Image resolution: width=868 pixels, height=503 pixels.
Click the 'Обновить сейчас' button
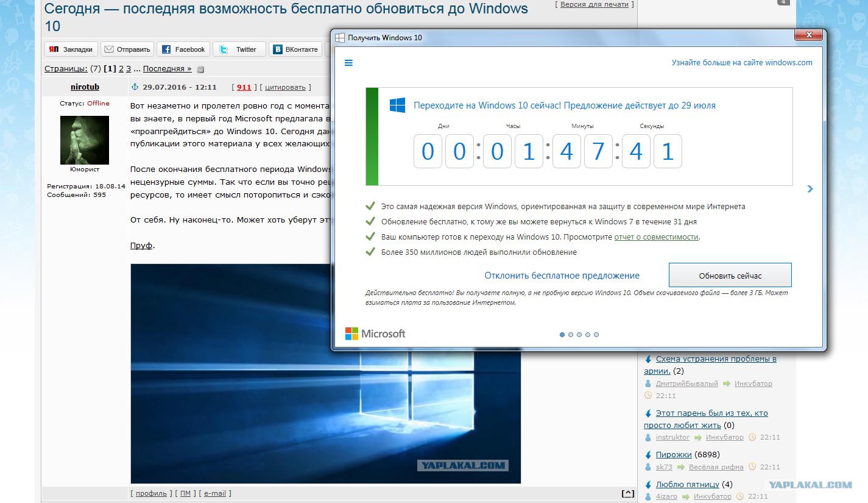tap(730, 276)
